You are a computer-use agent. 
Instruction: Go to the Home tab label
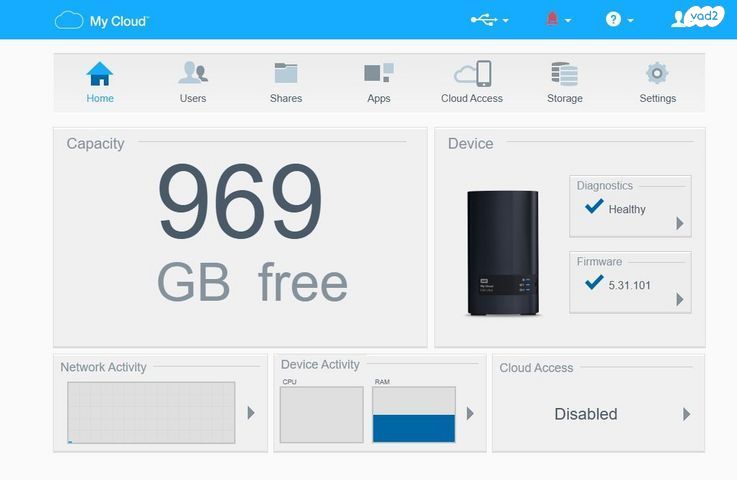(100, 98)
